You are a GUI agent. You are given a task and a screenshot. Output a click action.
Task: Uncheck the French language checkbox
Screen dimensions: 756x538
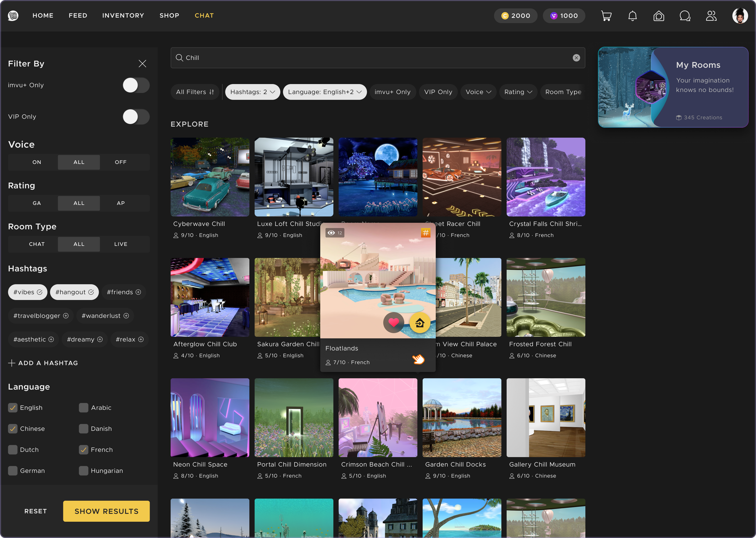[x=83, y=450]
